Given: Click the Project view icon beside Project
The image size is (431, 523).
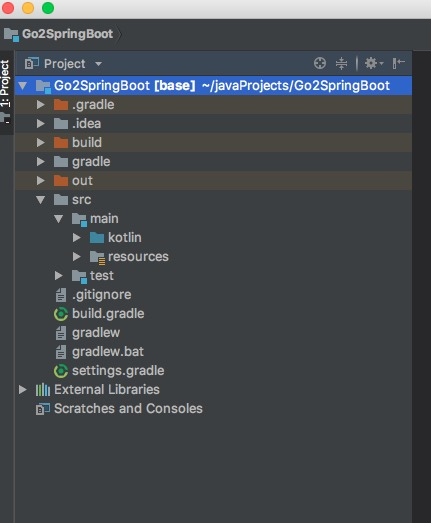Looking at the screenshot, I should pyautogui.click(x=32, y=63).
